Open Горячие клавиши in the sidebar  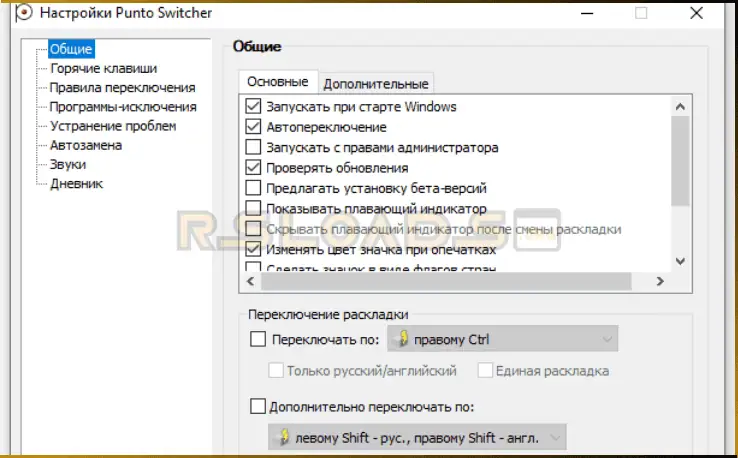coord(103,69)
